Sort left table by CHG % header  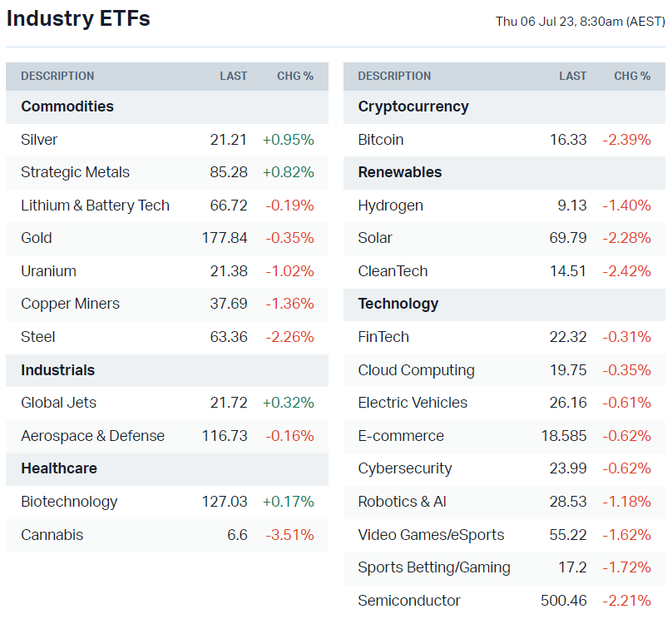[x=295, y=76]
